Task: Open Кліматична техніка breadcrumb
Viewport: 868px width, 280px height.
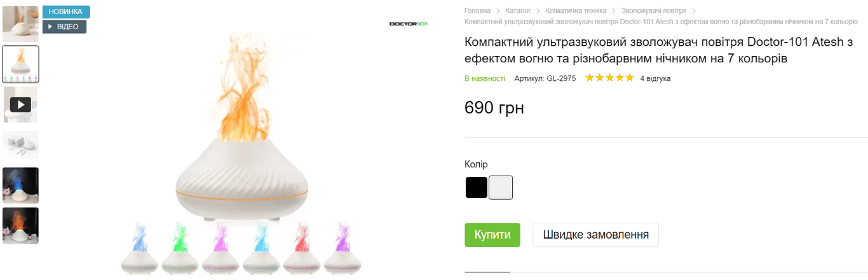Action: pos(576,11)
